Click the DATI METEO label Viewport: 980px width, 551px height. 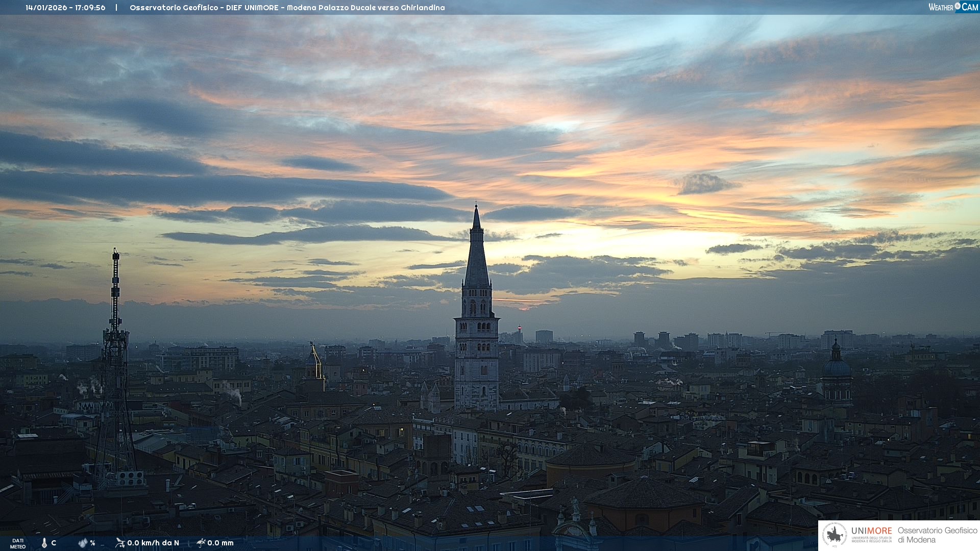tap(18, 543)
